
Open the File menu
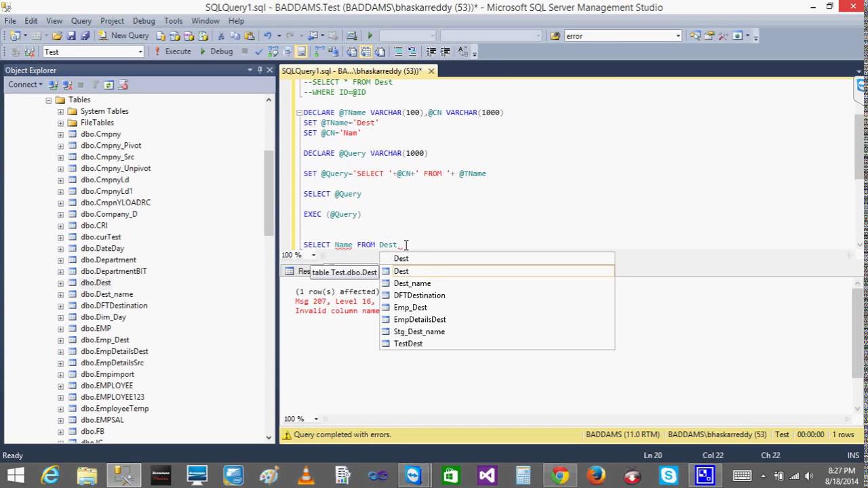click(x=10, y=21)
